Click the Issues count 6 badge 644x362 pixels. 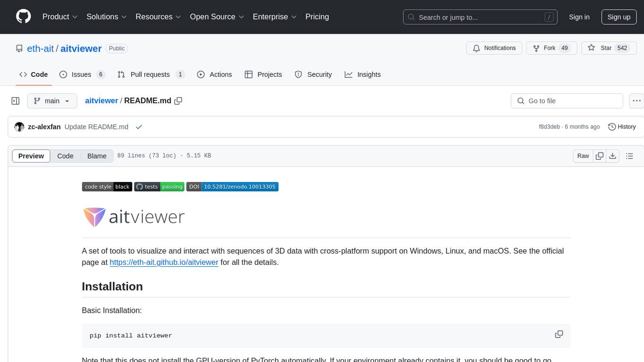pos(100,74)
